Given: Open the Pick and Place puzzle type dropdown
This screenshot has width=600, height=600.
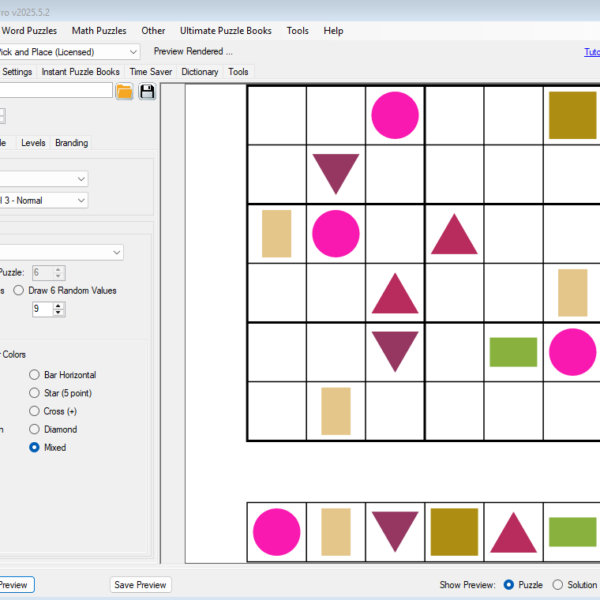Looking at the screenshot, I should click(69, 52).
